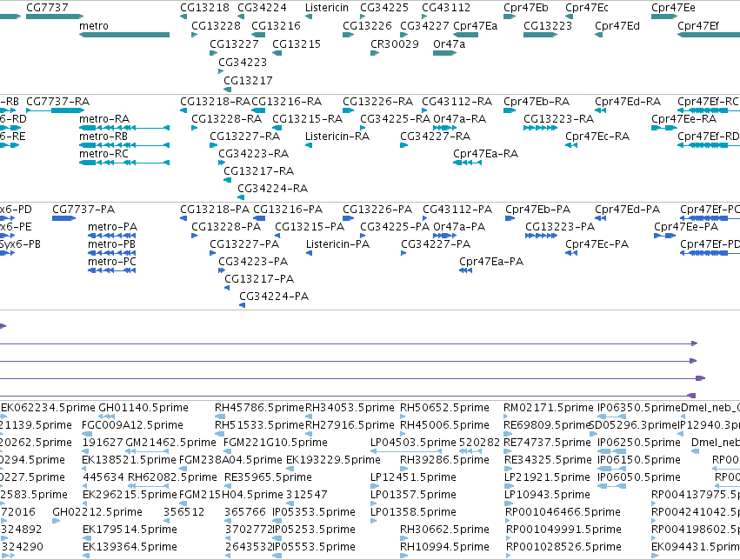Click the CR30029 gene label
This screenshot has width=740, height=560.
395,43
